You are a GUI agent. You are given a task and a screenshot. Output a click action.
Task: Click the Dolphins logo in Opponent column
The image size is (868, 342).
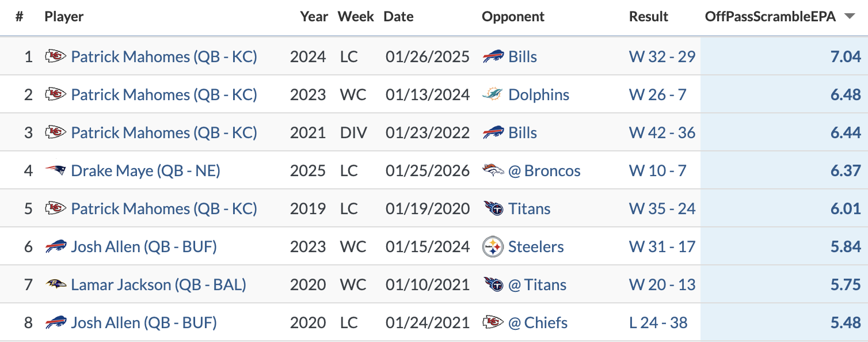point(493,94)
